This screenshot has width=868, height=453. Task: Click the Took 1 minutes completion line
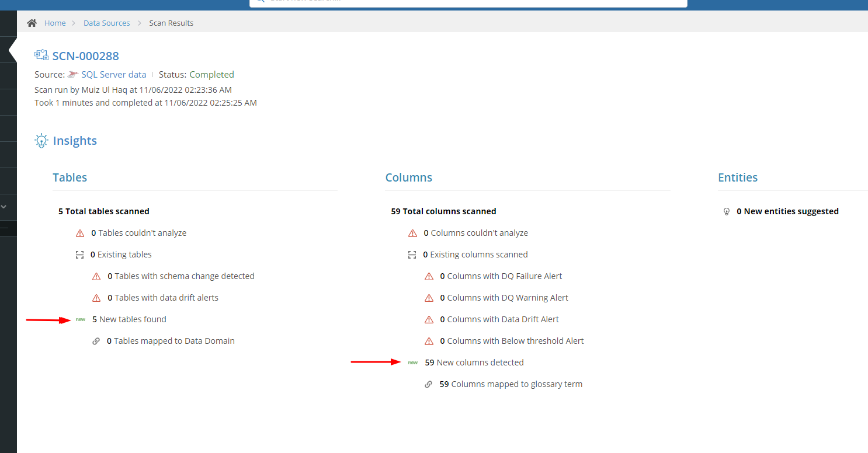[145, 103]
